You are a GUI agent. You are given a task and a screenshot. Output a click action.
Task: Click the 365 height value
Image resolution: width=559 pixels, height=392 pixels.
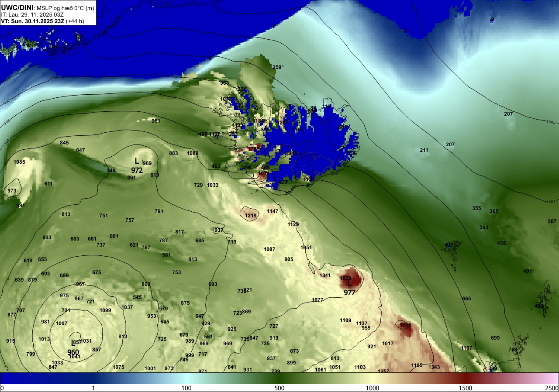pos(494,211)
